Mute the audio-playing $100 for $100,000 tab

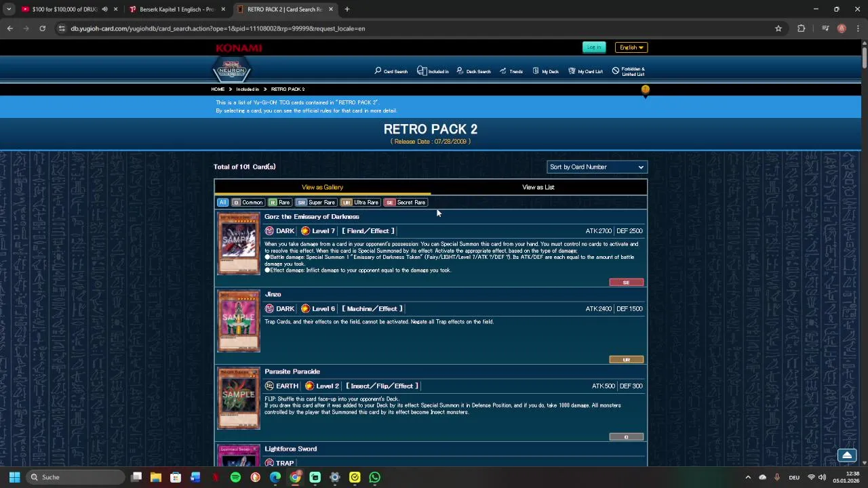pyautogui.click(x=104, y=9)
